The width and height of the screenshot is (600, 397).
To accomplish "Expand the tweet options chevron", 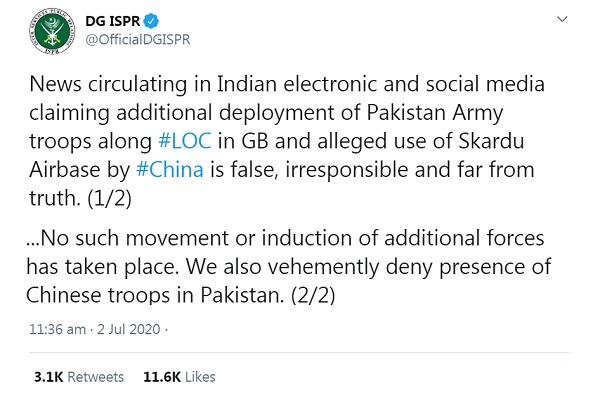I will click(562, 19).
